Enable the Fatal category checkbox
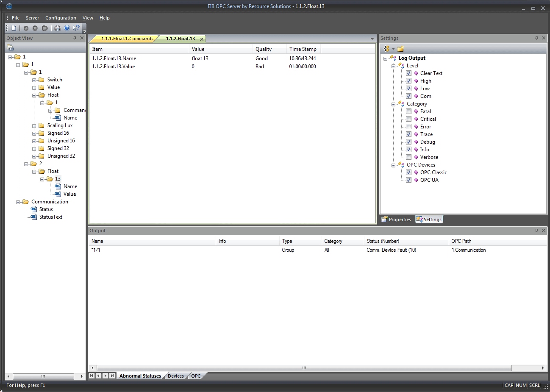550x392 pixels. (x=409, y=111)
